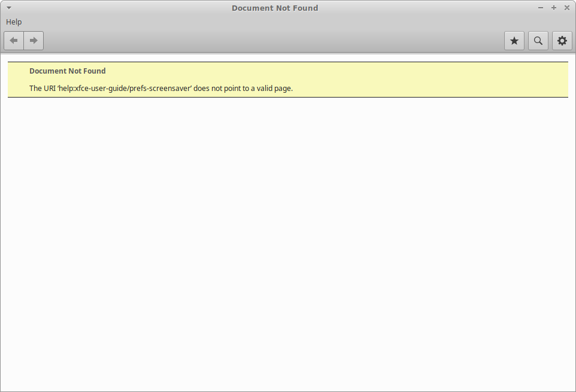
Task: Open the gear settings menu
Action: pyautogui.click(x=562, y=41)
